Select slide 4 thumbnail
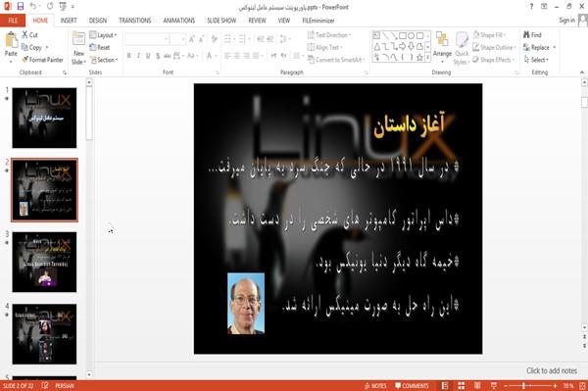 pos(44,333)
